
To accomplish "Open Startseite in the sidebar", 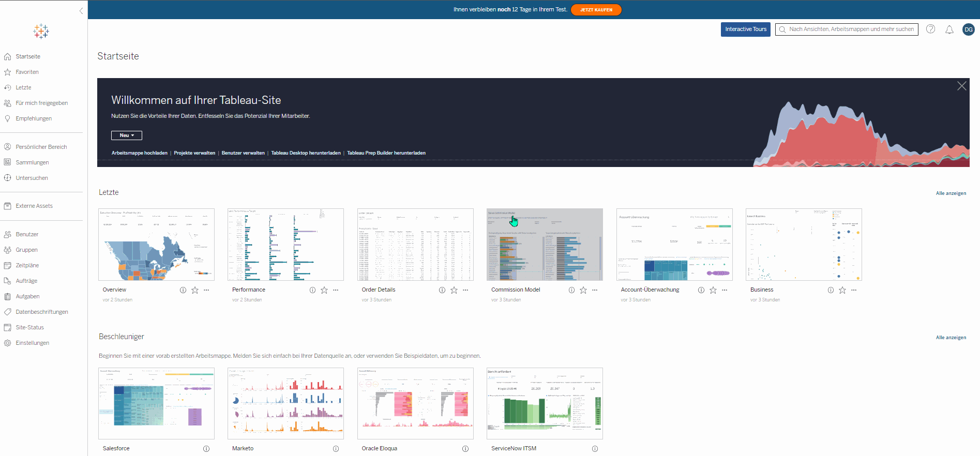I will (x=28, y=56).
